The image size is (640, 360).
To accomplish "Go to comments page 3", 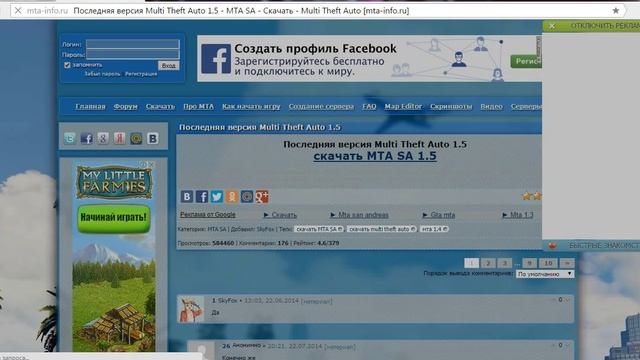I will click(x=505, y=263).
